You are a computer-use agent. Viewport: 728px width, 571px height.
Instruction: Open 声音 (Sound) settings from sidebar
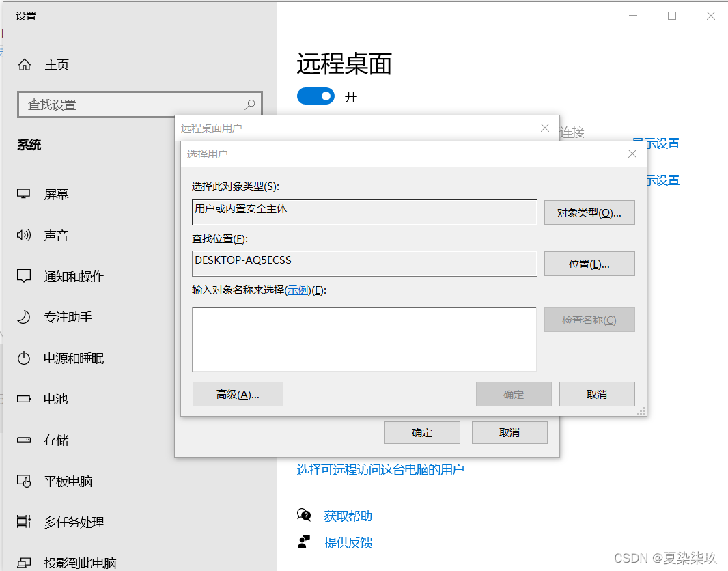tap(25, 235)
